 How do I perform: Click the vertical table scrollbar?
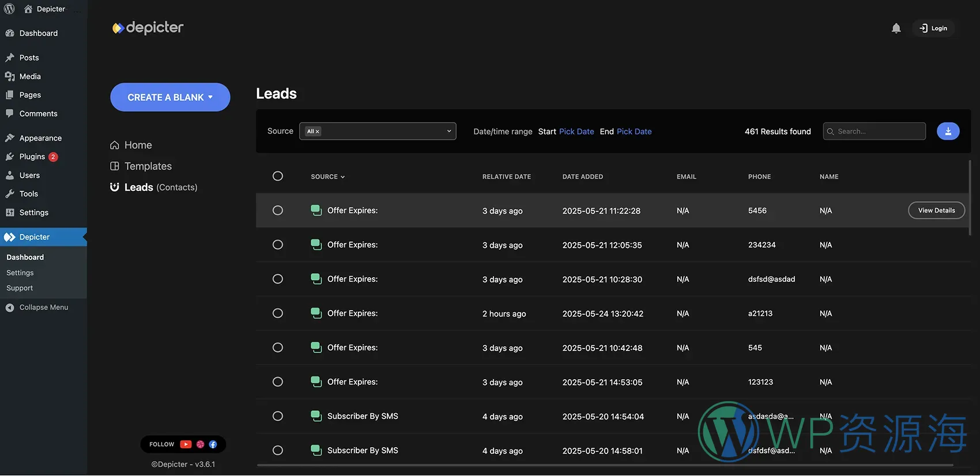pyautogui.click(x=970, y=198)
